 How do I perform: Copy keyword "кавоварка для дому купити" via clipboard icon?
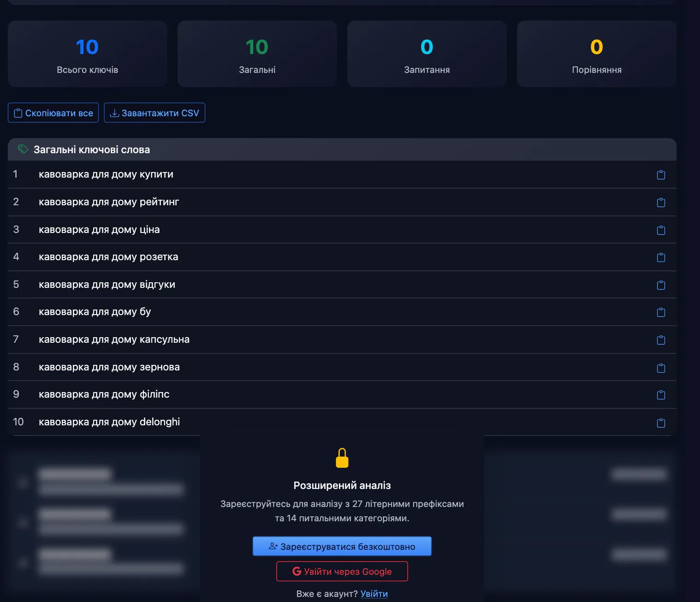click(661, 175)
